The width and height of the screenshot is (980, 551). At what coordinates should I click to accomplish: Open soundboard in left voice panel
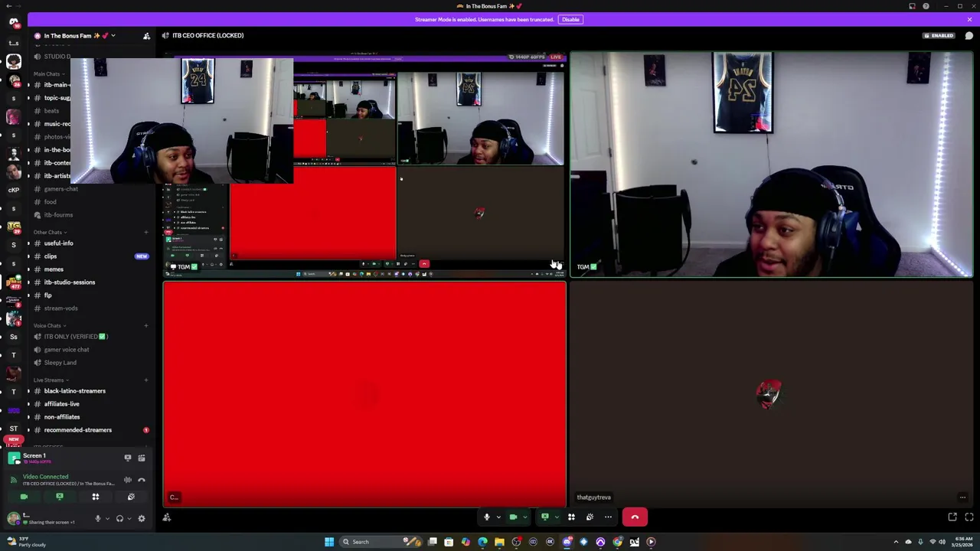131,497
